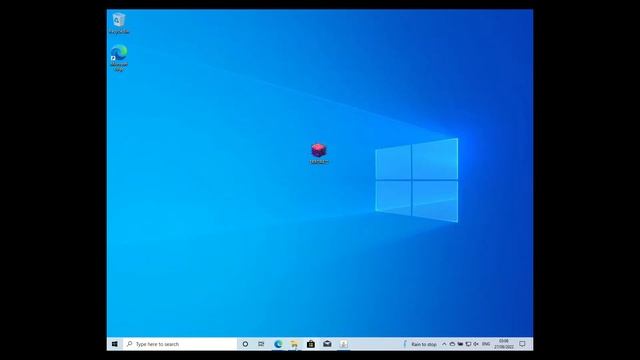This screenshot has height=360, width=640.
Task: Open the taskbar clock and date
Action: pyautogui.click(x=504, y=344)
